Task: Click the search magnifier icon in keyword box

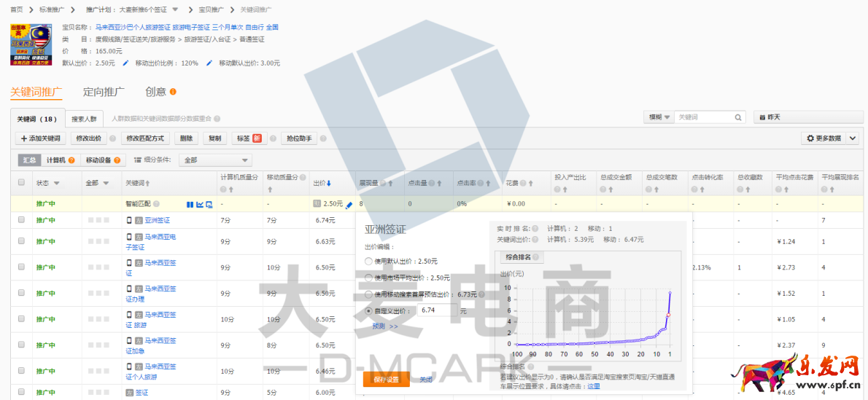Action: tap(738, 117)
